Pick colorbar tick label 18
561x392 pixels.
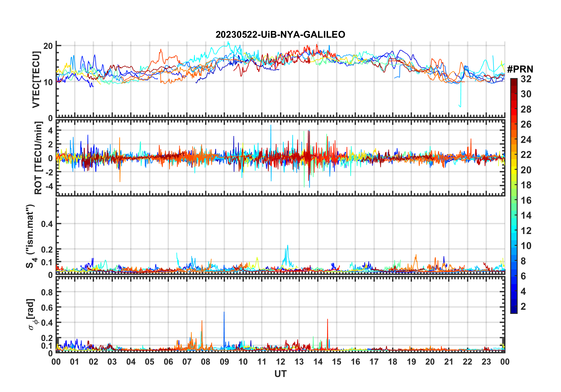(x=526, y=185)
